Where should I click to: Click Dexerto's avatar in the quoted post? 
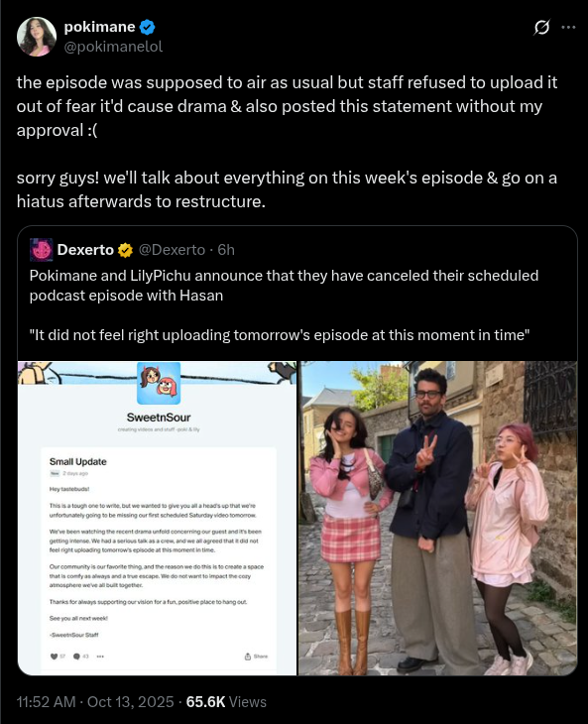tap(41, 250)
